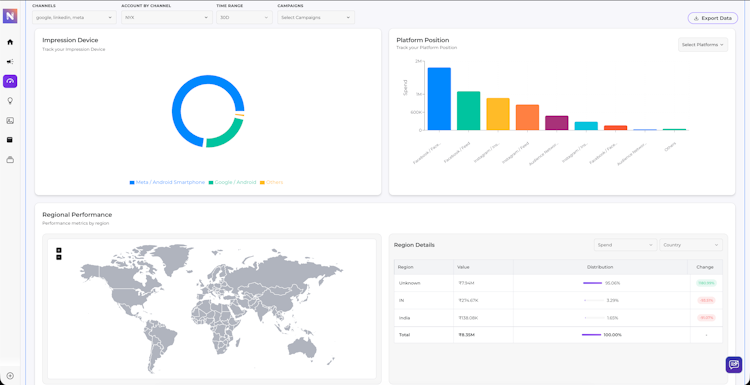This screenshot has width=750, height=385.
Task: Open the Home icon in sidebar
Action: pos(10,42)
